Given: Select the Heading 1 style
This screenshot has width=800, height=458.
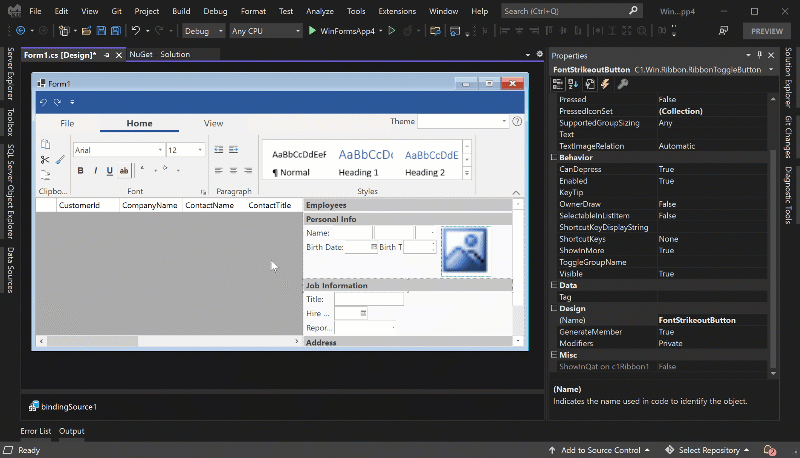Looking at the screenshot, I should (x=365, y=163).
